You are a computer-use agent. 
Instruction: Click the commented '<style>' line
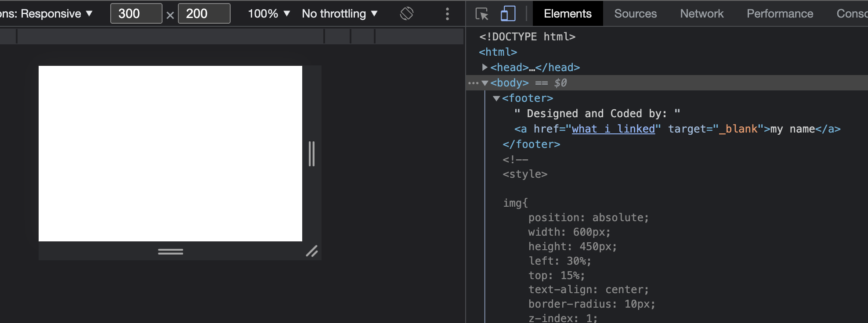[x=525, y=174]
